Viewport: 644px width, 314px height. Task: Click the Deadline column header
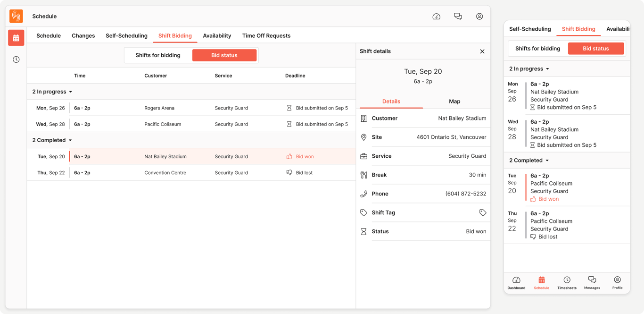[295, 76]
